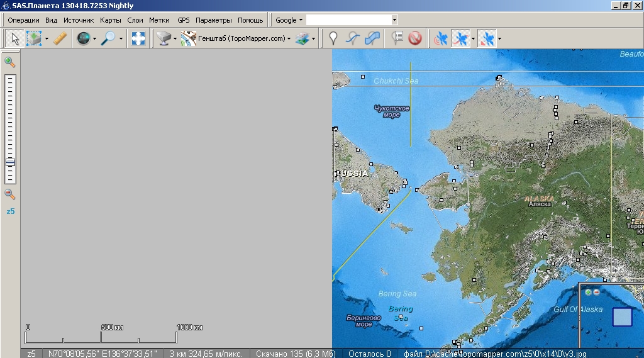Viewport: 644px width, 358px height.
Task: Click the ruler distance measurement tool
Action: point(60,39)
